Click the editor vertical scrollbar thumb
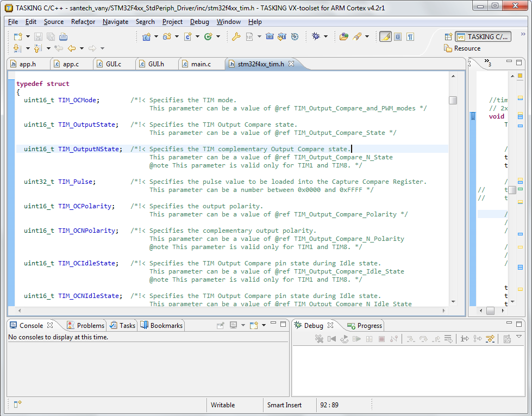This screenshot has height=416, width=532. [x=453, y=100]
